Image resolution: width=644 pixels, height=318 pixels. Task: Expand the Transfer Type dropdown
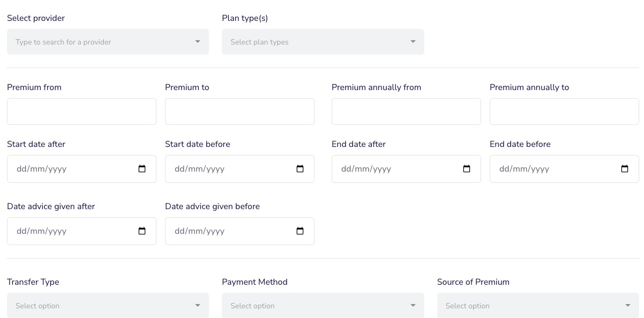[108, 306]
